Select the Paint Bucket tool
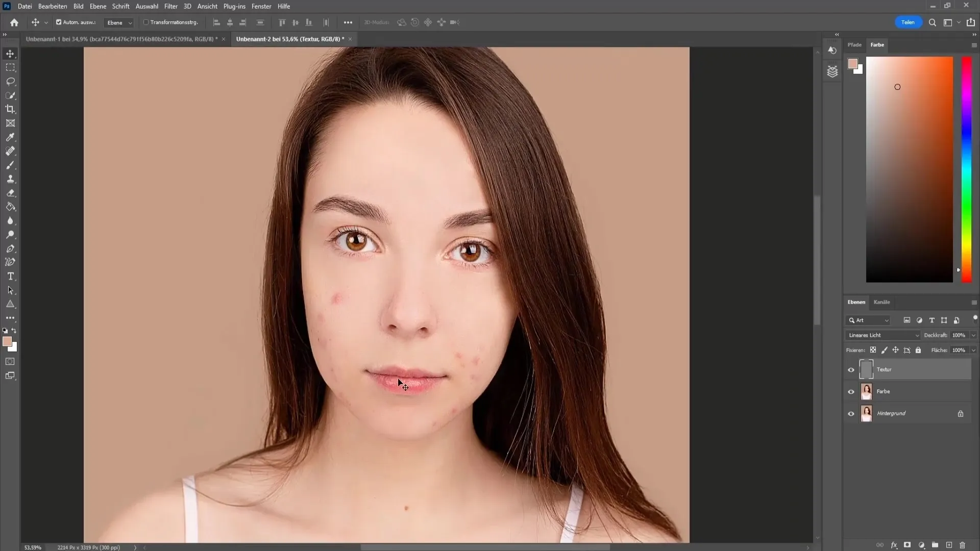The width and height of the screenshot is (980, 551). [10, 207]
